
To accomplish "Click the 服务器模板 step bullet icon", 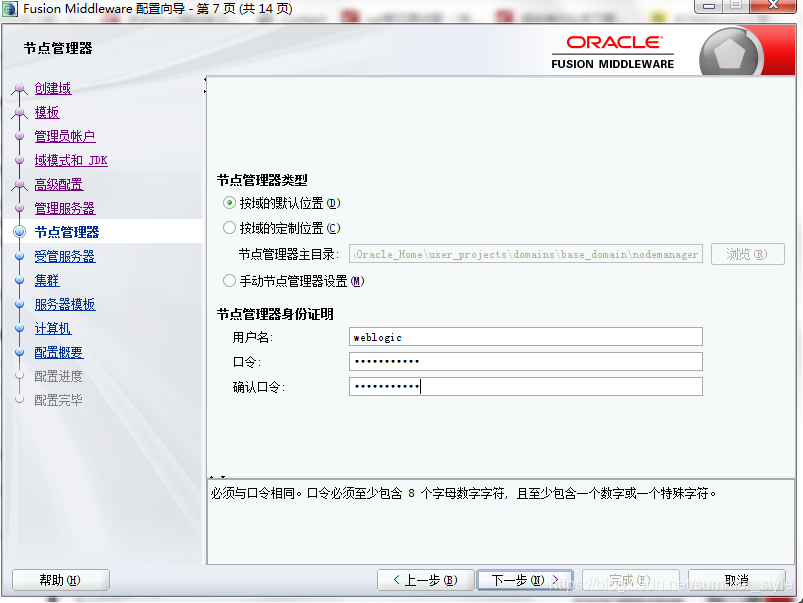I will click(19, 304).
